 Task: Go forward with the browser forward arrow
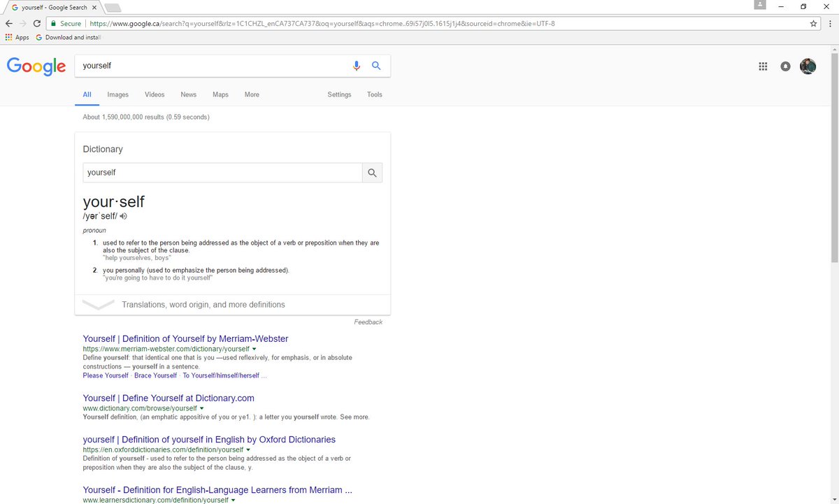point(23,23)
